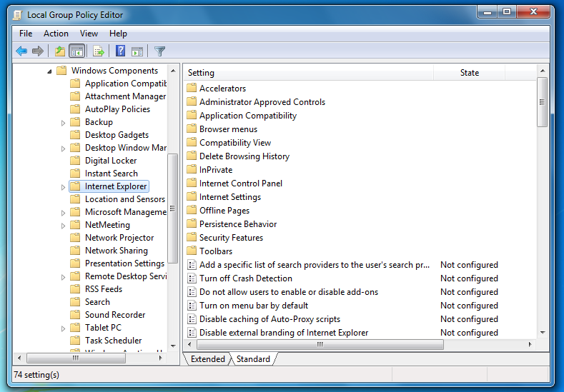The image size is (564, 392).
Task: Click the Accelerators folder icon
Action: pyautogui.click(x=192, y=88)
